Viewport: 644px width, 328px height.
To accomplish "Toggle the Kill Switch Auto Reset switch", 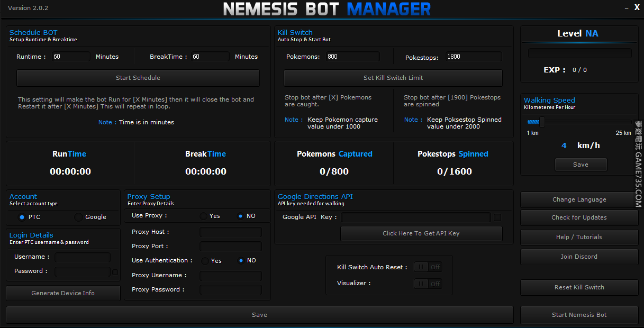I will [428, 267].
